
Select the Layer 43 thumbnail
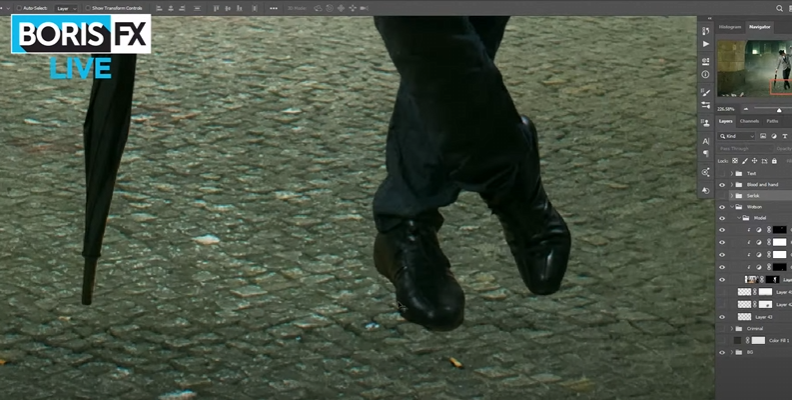[x=745, y=317]
